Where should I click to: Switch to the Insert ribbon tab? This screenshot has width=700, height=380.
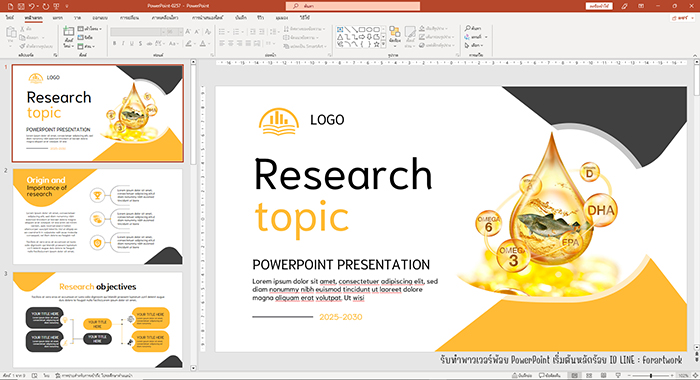pos(58,18)
